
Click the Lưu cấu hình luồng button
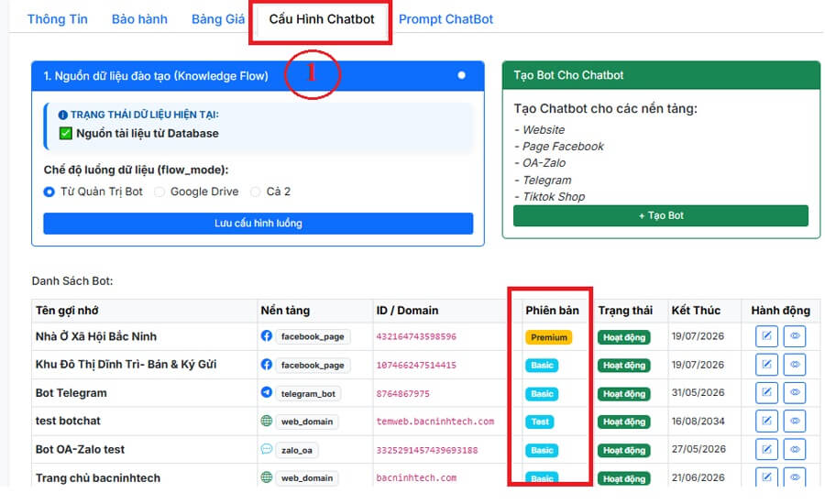tap(258, 224)
